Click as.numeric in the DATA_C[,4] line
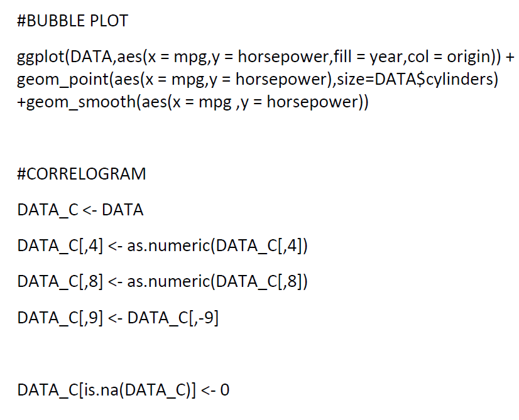The width and height of the screenshot is (519, 420). (169, 246)
